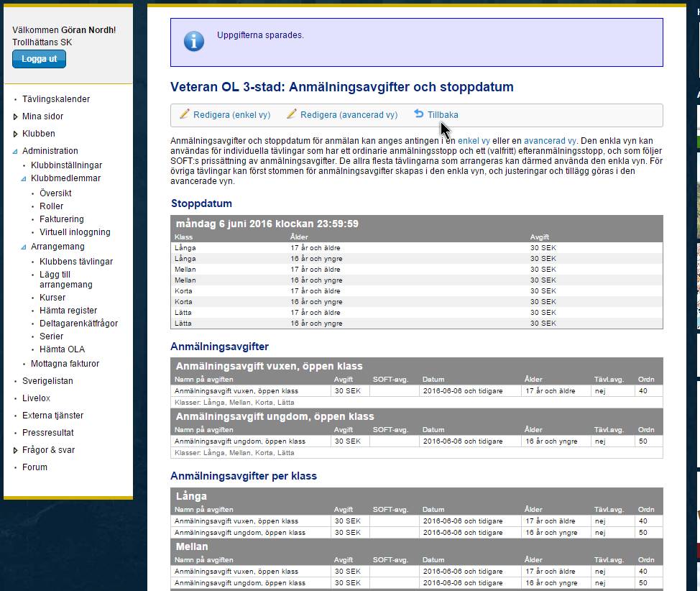Open Tävlingskalender in the sidebar
Image resolution: width=700 pixels, height=591 pixels.
56,99
